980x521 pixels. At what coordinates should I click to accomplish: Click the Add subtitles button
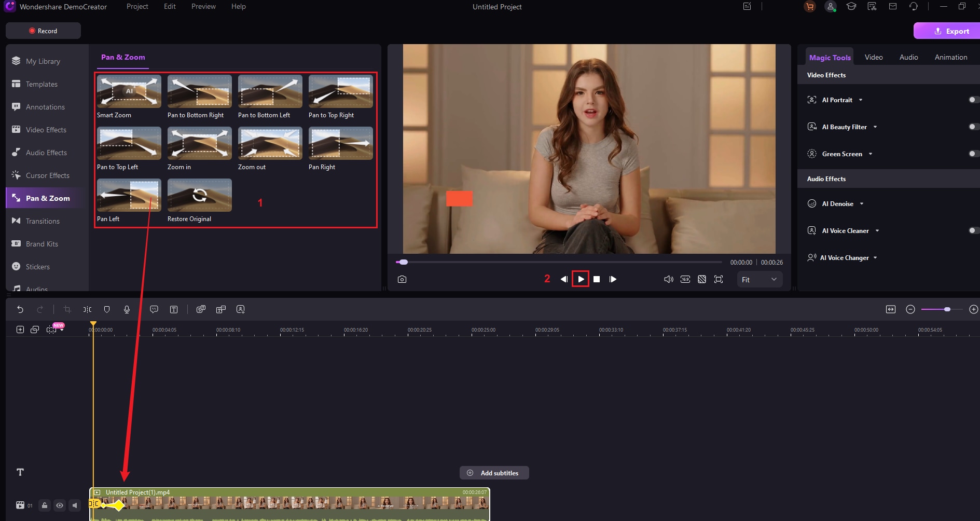click(x=494, y=473)
